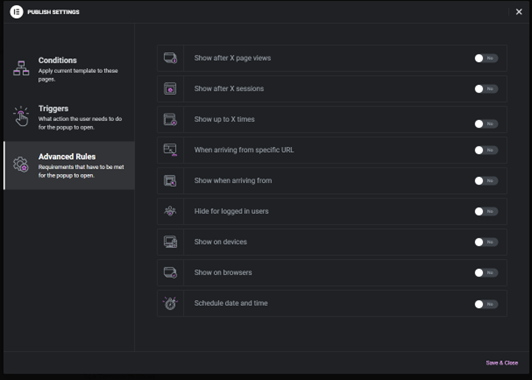Click 'When arriving from specific URL' text

click(x=244, y=150)
